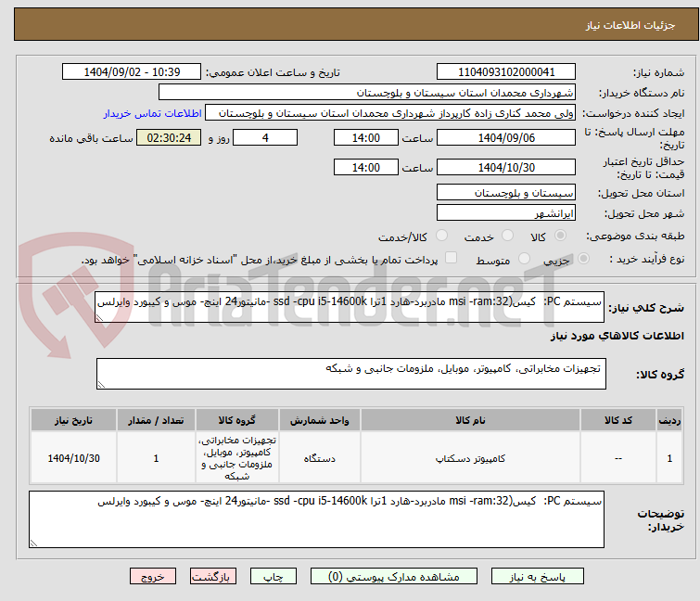Select the 'کالا/خدمت' radio button
The image size is (700, 601).
tap(441, 236)
